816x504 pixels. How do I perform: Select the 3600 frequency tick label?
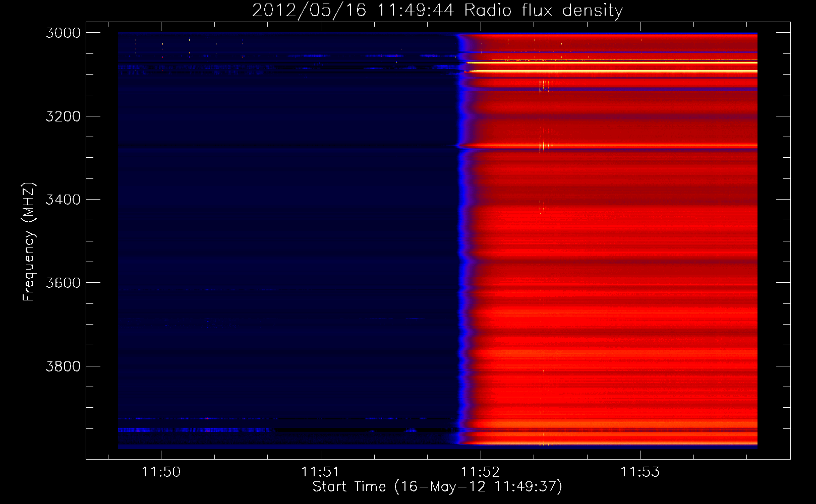coord(63,283)
